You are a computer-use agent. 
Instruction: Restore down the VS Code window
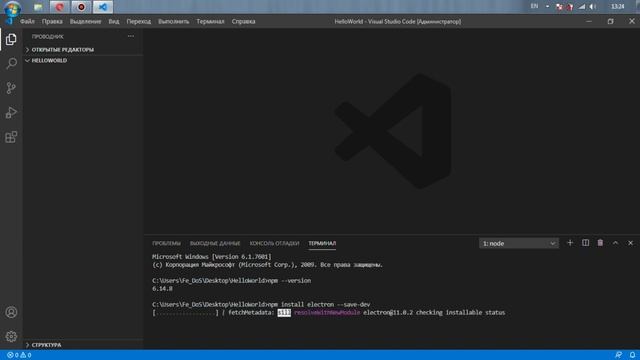[610, 21]
